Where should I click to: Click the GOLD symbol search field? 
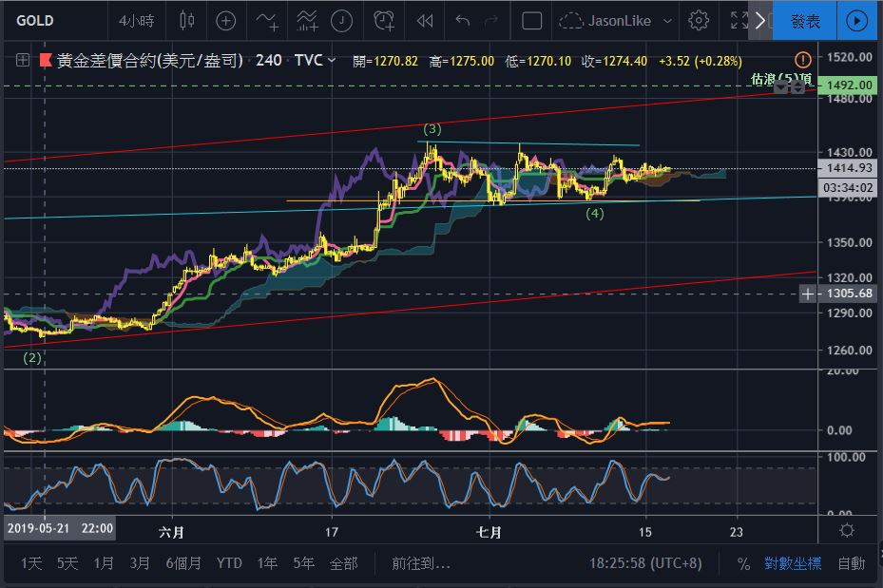click(48, 20)
